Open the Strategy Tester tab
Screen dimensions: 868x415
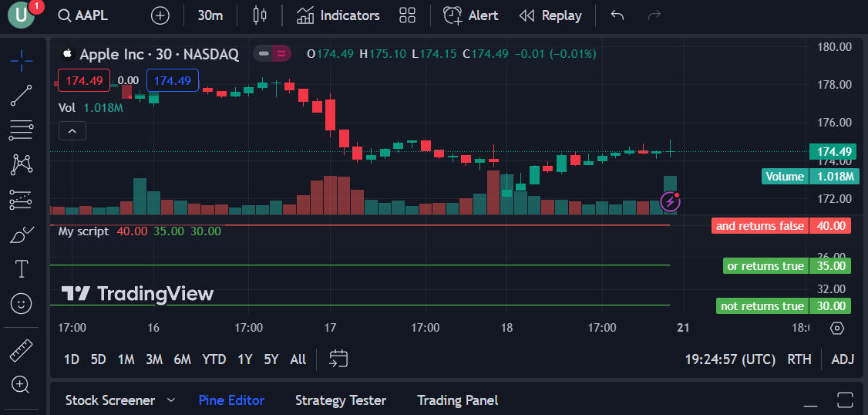[341, 400]
